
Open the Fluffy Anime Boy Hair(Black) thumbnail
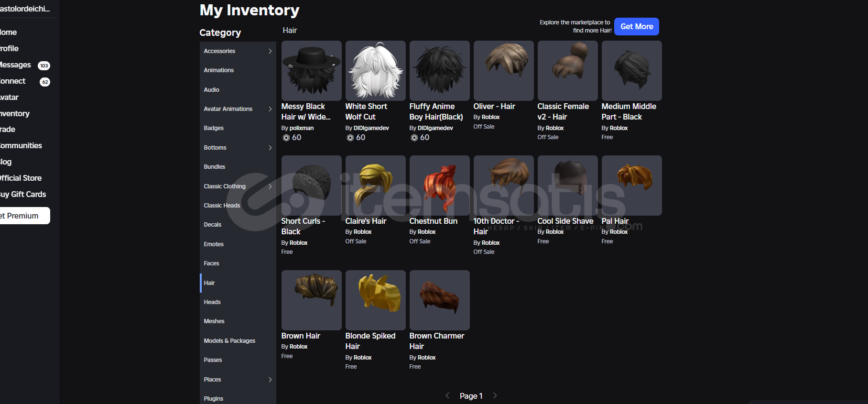coord(440,71)
